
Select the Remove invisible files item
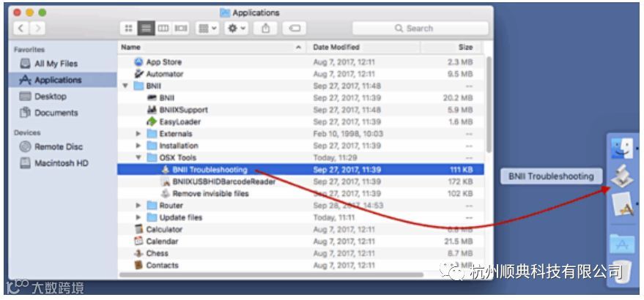[x=211, y=194]
